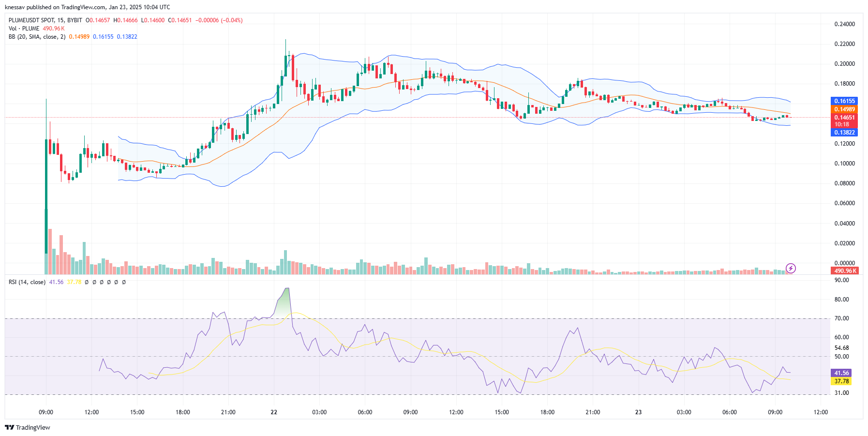868x436 pixels.
Task: Click the 70.00 RSI axis label
Action: [842, 318]
